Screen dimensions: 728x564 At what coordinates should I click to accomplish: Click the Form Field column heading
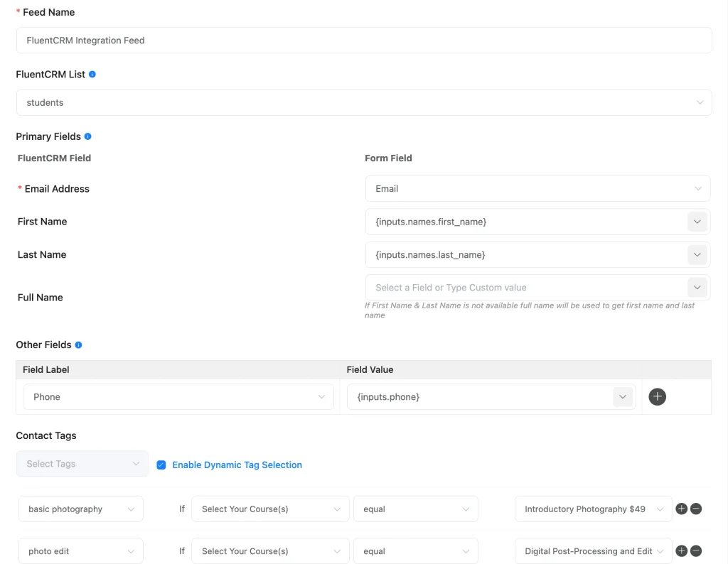388,158
